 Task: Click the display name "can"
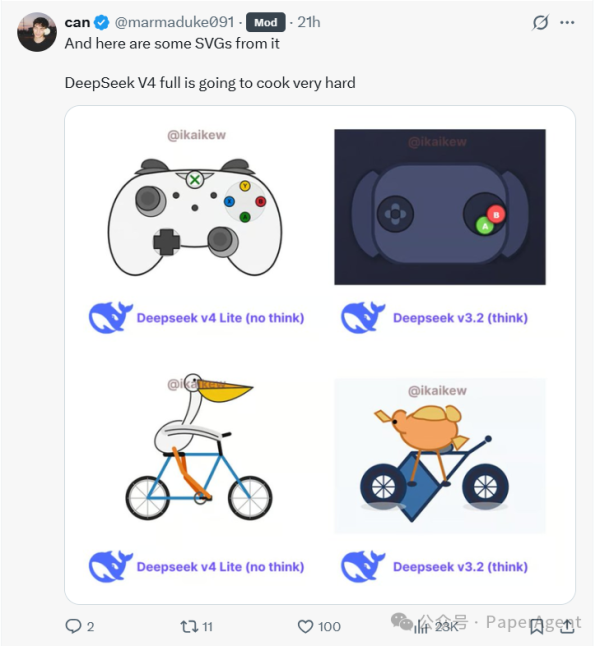(x=77, y=22)
